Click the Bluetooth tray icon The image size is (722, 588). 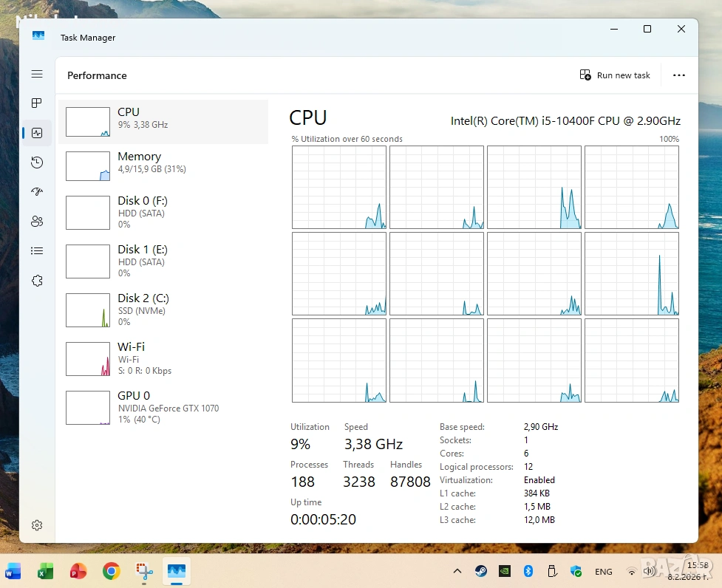pyautogui.click(x=528, y=571)
